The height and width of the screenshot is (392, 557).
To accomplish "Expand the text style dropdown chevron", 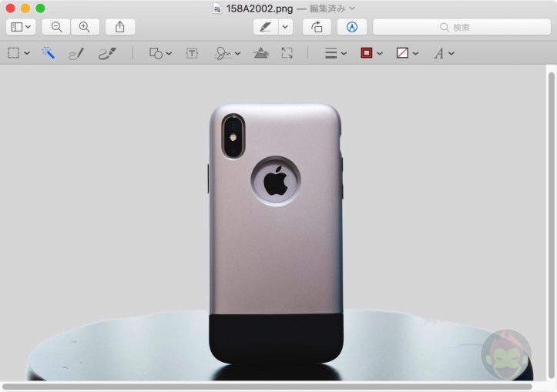I will tap(451, 53).
